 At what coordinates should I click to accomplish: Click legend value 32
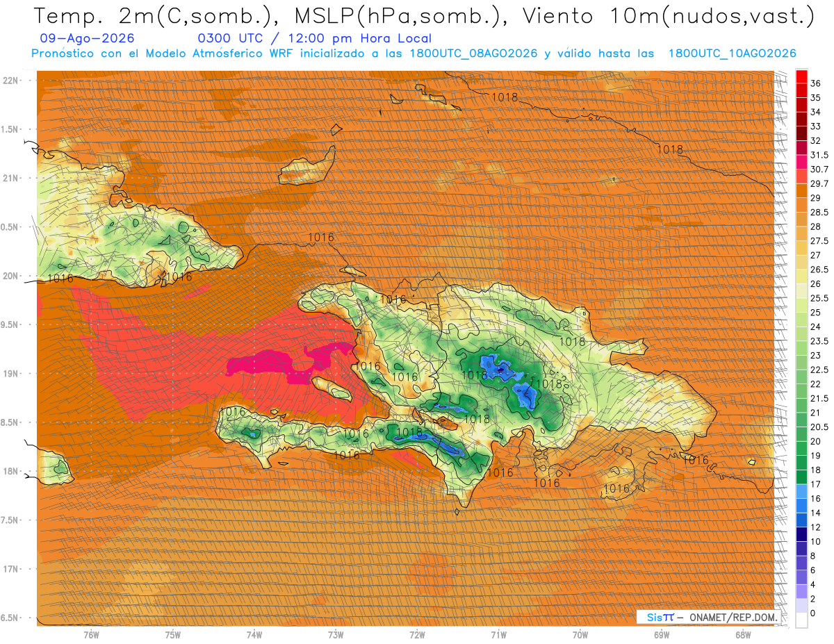point(815,140)
